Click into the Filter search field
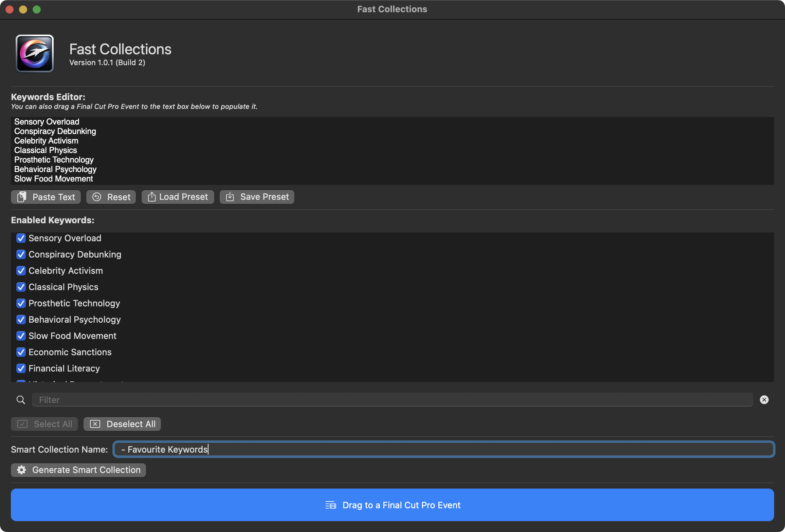 (x=392, y=400)
